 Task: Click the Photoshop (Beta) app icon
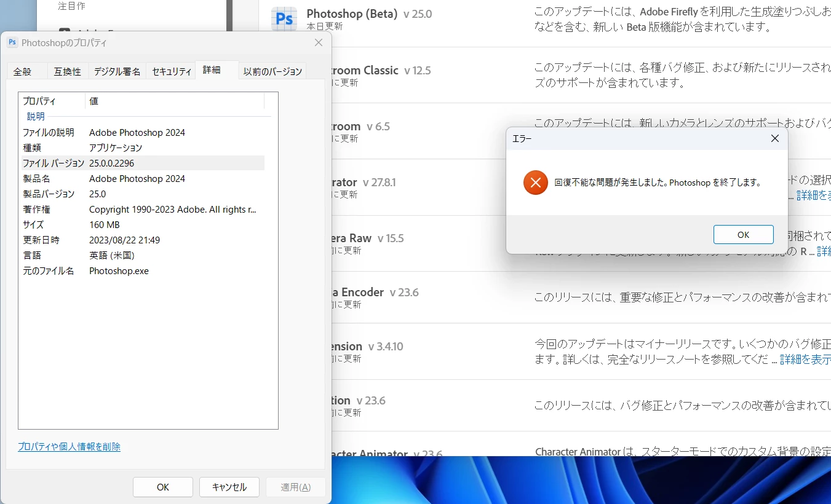pyautogui.click(x=284, y=19)
